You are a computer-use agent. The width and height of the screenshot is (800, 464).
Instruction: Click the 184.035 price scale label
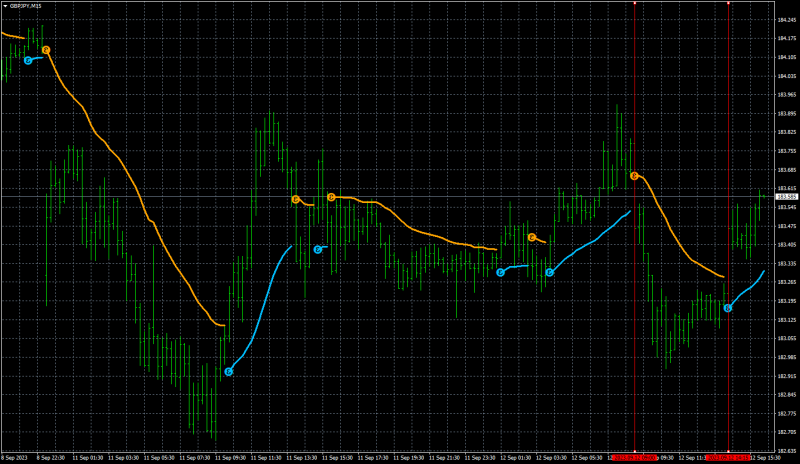tap(787, 76)
